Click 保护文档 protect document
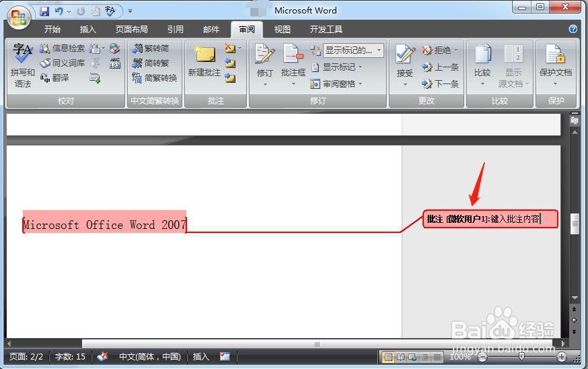The height and width of the screenshot is (369, 588). point(556,65)
